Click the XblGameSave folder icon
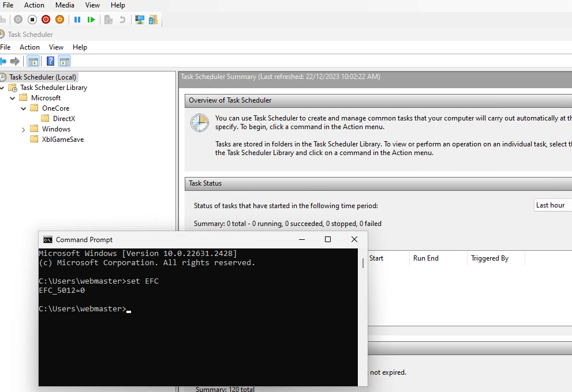Viewport: 572px width, 392px height. [34, 139]
